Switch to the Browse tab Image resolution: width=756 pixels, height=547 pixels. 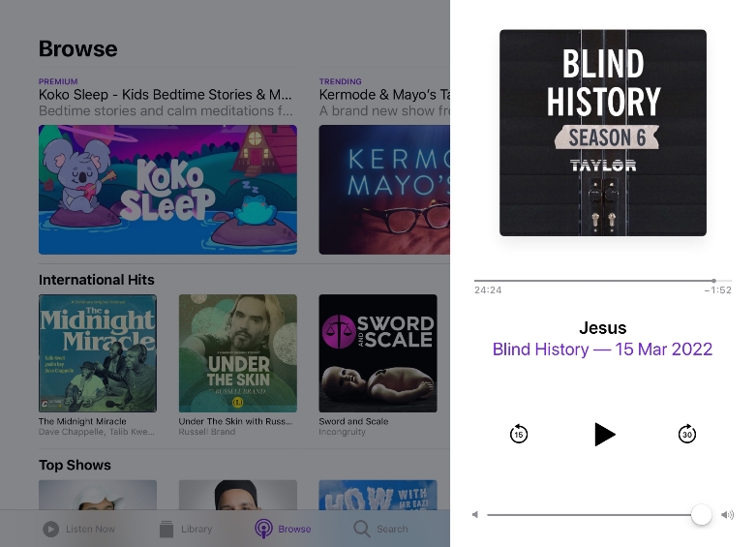[x=283, y=529]
